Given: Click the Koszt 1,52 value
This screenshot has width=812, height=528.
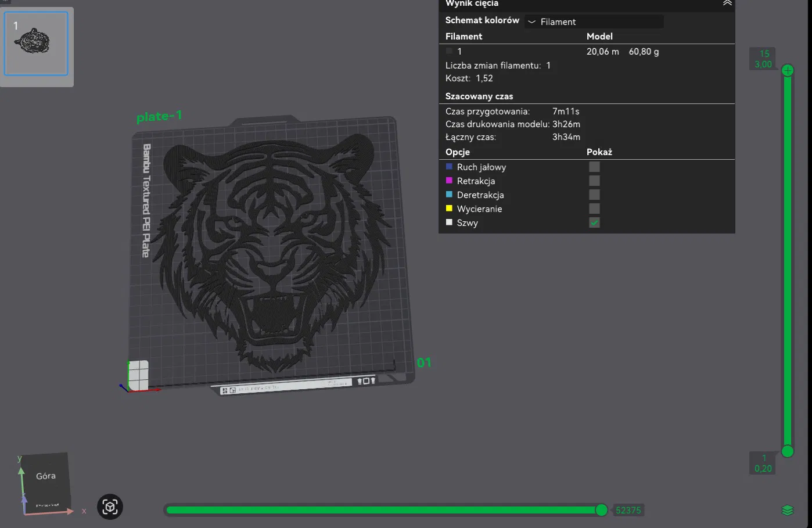Looking at the screenshot, I should 484,78.
